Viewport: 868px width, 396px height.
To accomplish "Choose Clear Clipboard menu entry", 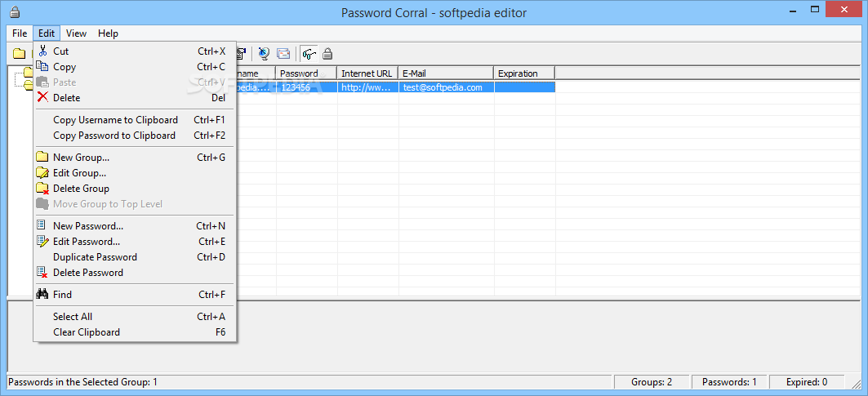I will click(x=135, y=332).
